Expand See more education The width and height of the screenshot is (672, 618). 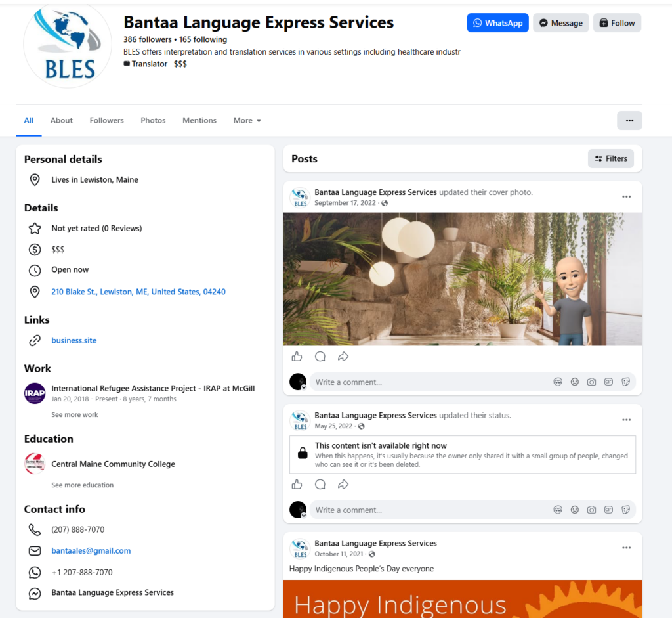82,485
